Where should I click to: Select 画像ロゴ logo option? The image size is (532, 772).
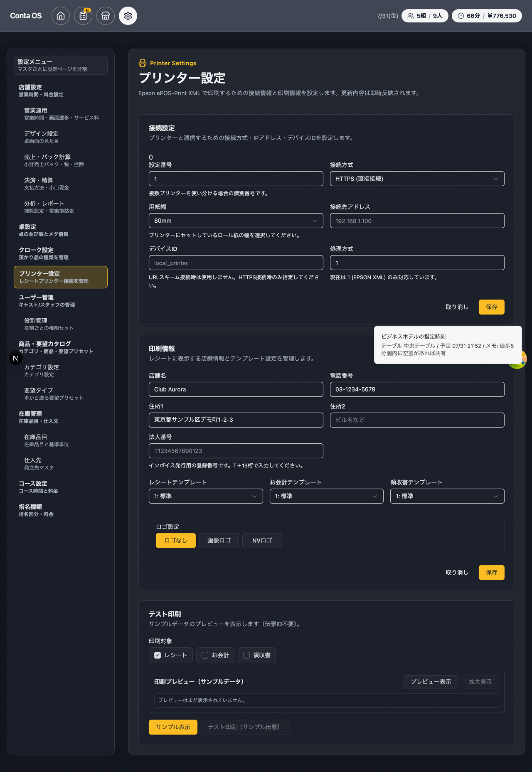(x=219, y=541)
